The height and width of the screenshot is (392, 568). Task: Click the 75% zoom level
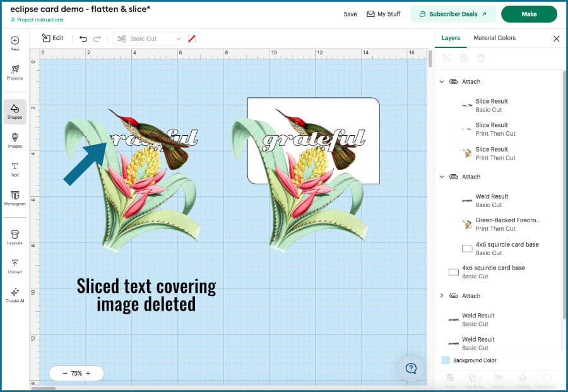76,373
